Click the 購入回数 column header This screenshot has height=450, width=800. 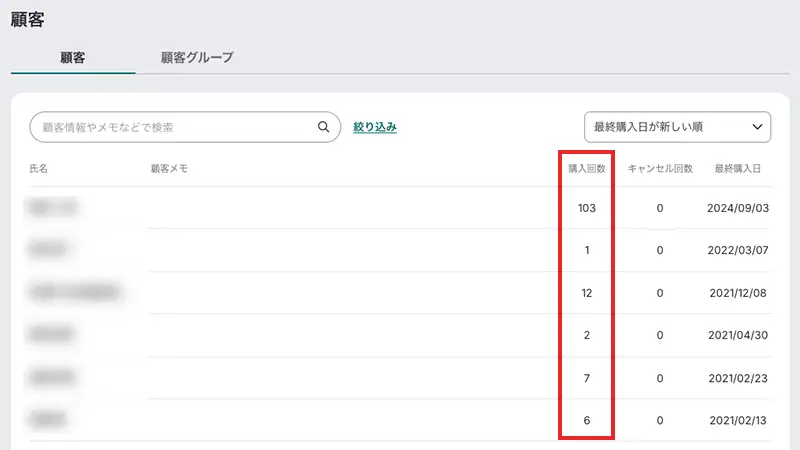click(x=586, y=169)
